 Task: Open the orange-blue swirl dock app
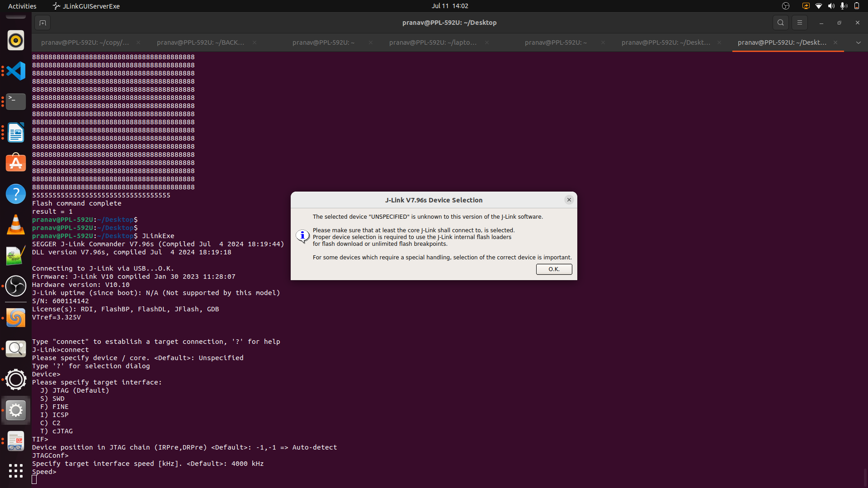(x=16, y=318)
